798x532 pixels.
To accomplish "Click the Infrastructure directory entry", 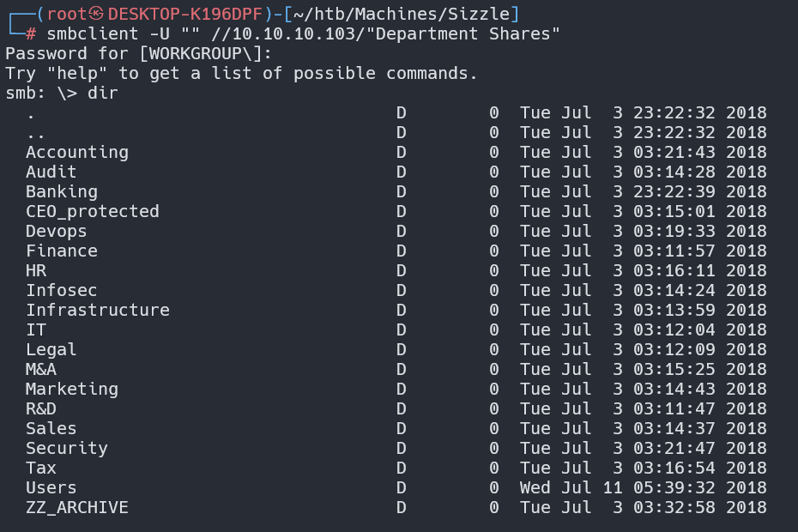I will click(x=98, y=311).
